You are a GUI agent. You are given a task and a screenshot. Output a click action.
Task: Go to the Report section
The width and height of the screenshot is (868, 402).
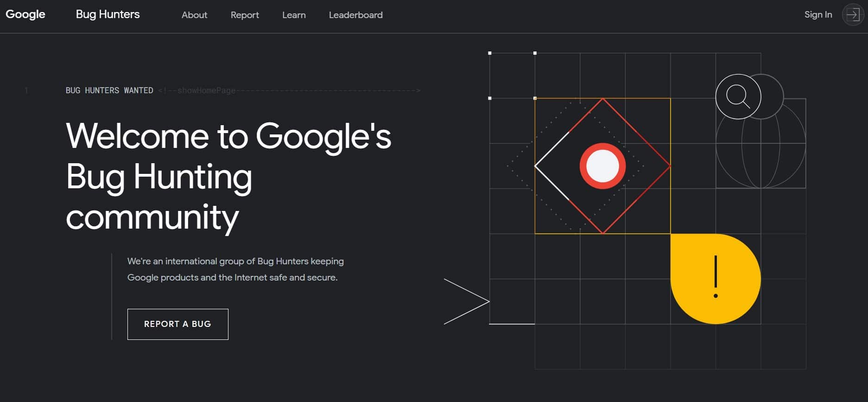click(x=245, y=15)
